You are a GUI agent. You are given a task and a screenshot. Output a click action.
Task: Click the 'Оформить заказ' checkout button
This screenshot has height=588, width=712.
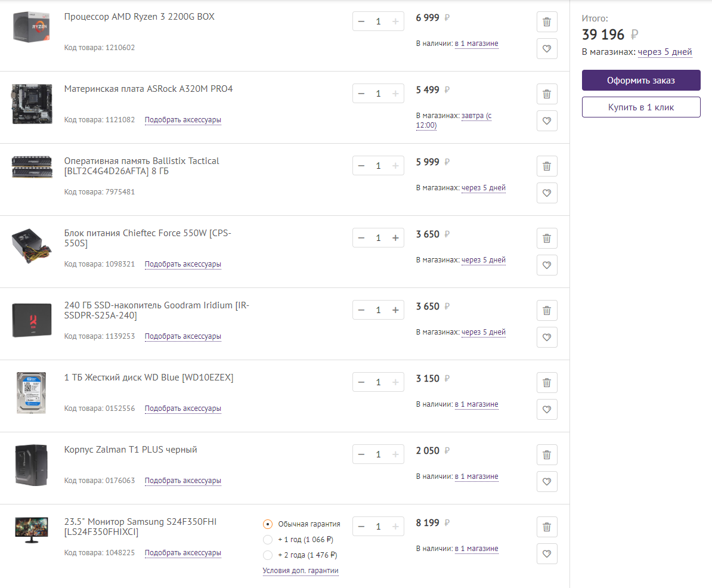[x=641, y=81]
